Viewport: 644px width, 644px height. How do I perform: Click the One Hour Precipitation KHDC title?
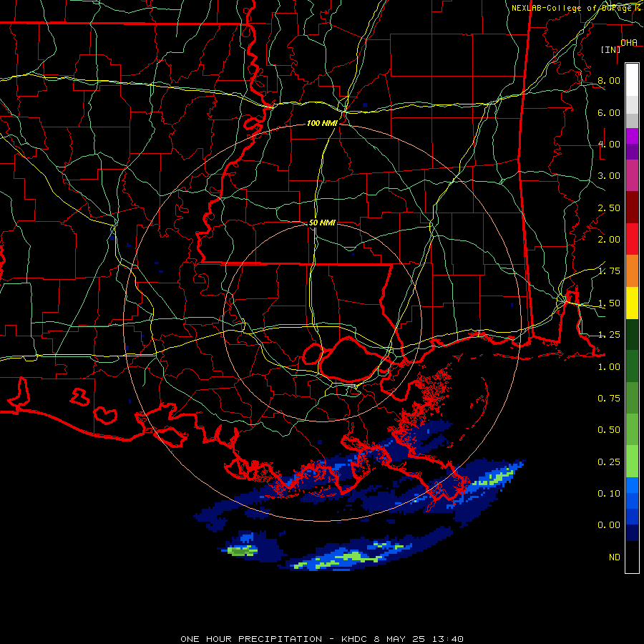[x=322, y=639]
